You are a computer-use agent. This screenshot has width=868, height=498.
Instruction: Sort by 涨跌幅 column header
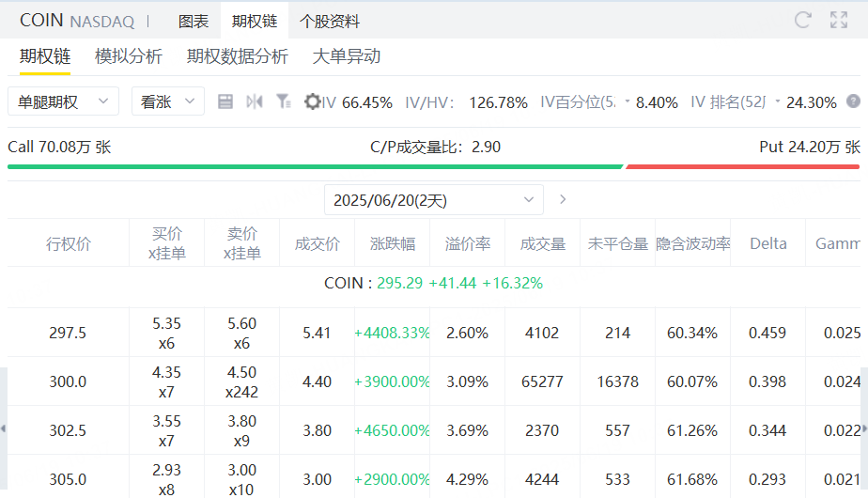pyautogui.click(x=393, y=243)
